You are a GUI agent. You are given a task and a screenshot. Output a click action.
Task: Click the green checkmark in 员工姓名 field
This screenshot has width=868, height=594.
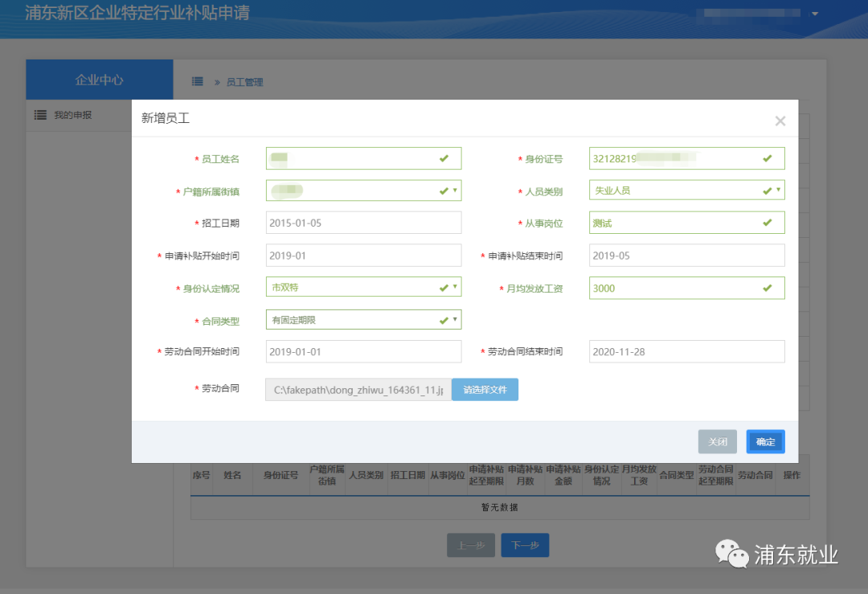coord(444,158)
